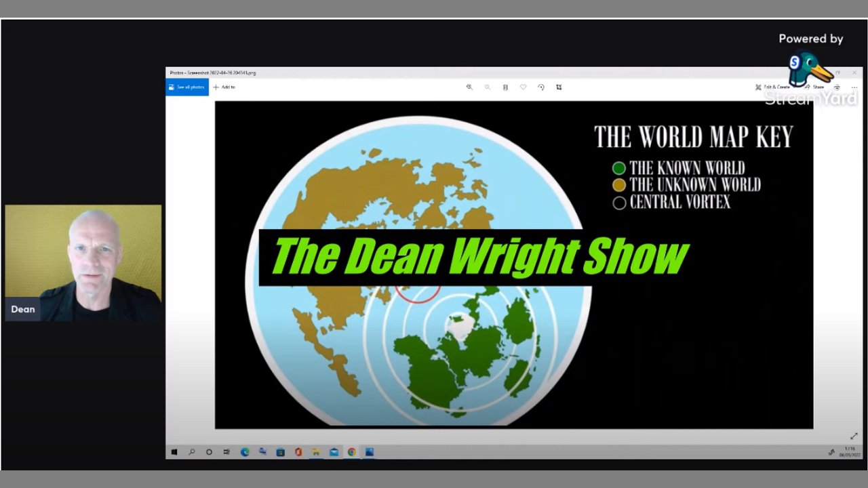Click See all photos button

click(187, 87)
